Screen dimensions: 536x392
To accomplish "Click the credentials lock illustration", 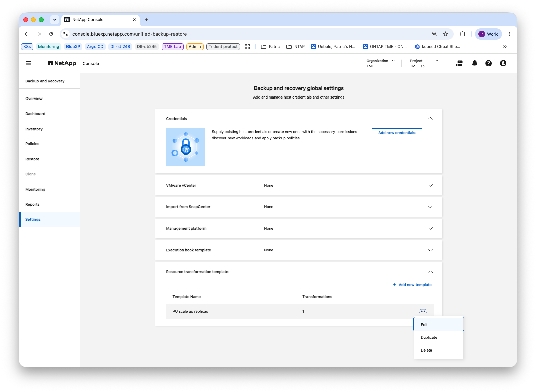I will click(x=186, y=147).
